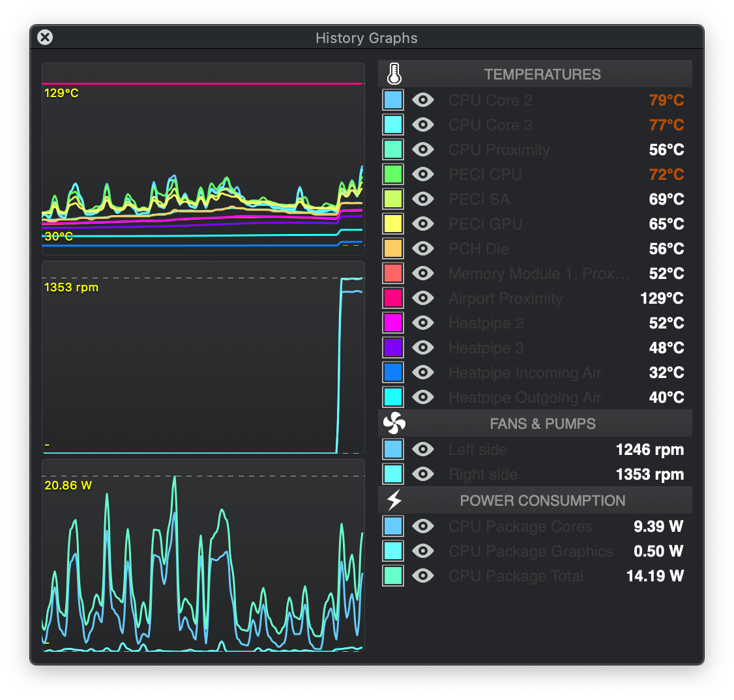Collapse the POWER CONSUMPTION section header
The image size is (734, 700).
pyautogui.click(x=542, y=501)
